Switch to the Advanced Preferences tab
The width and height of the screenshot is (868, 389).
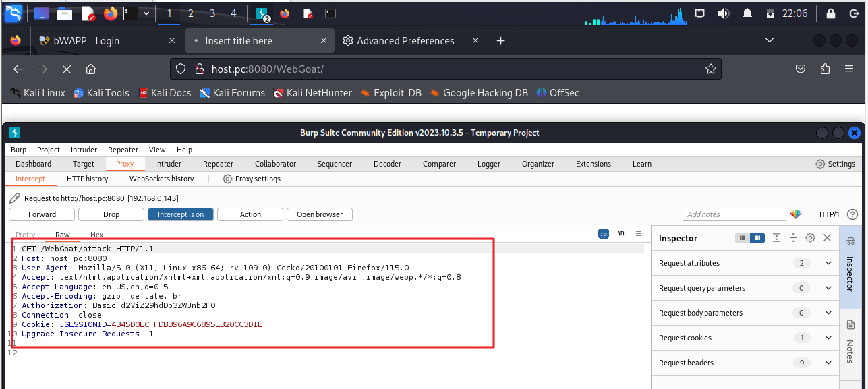(405, 41)
